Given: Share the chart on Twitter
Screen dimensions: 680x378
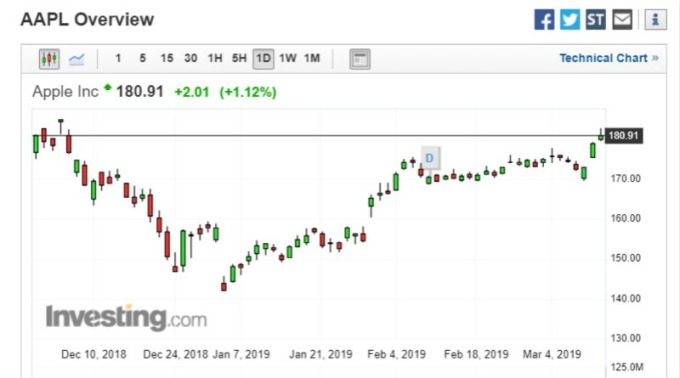Looking at the screenshot, I should (x=570, y=20).
